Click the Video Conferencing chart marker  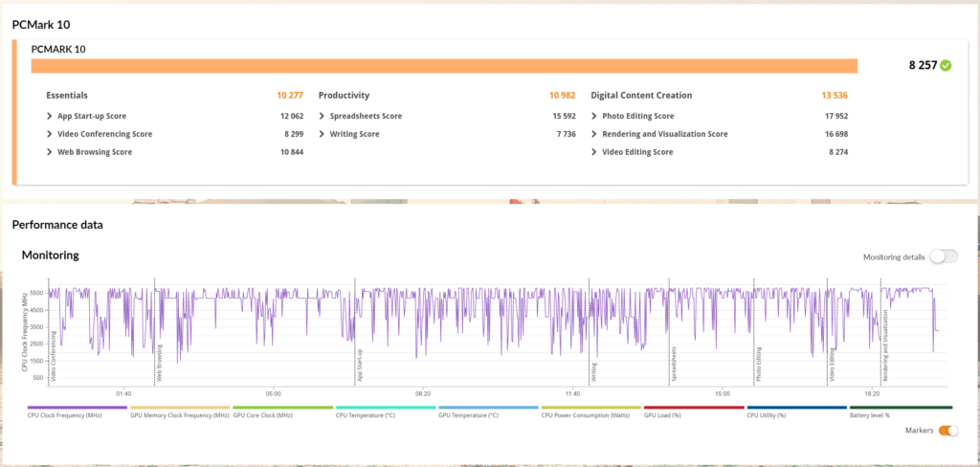tap(54, 356)
